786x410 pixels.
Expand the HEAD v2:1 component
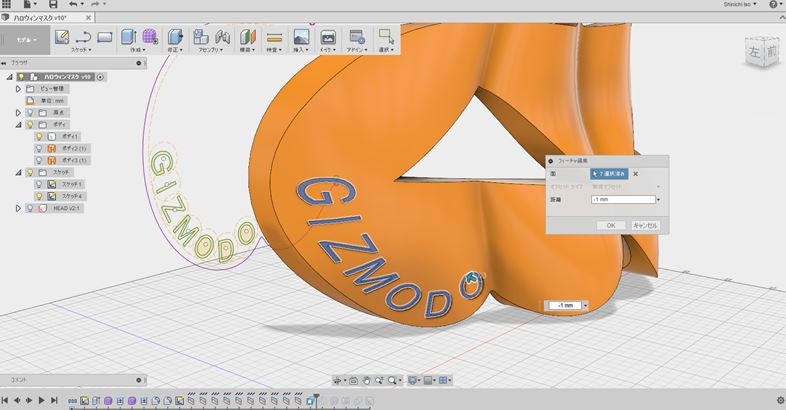click(19, 208)
